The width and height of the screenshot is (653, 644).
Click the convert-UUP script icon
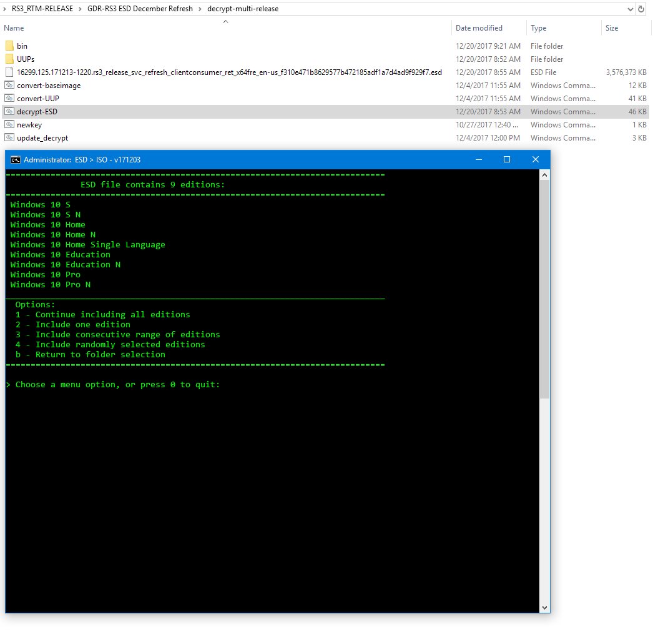(x=9, y=98)
